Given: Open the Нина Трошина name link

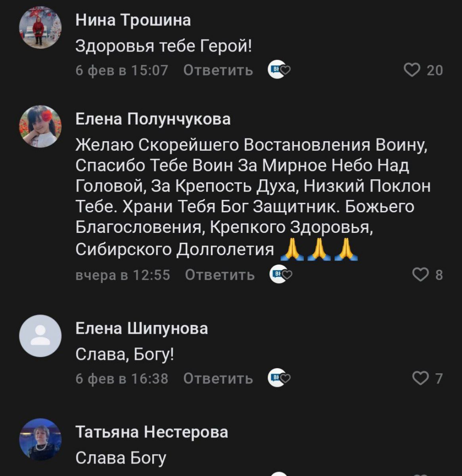Looking at the screenshot, I should 133,20.
